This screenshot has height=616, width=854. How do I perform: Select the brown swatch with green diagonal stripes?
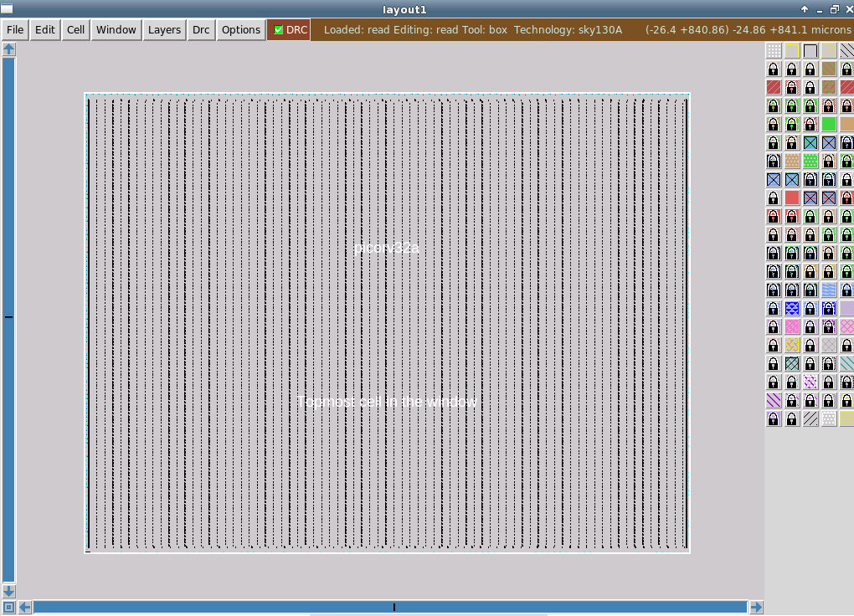pos(829,69)
